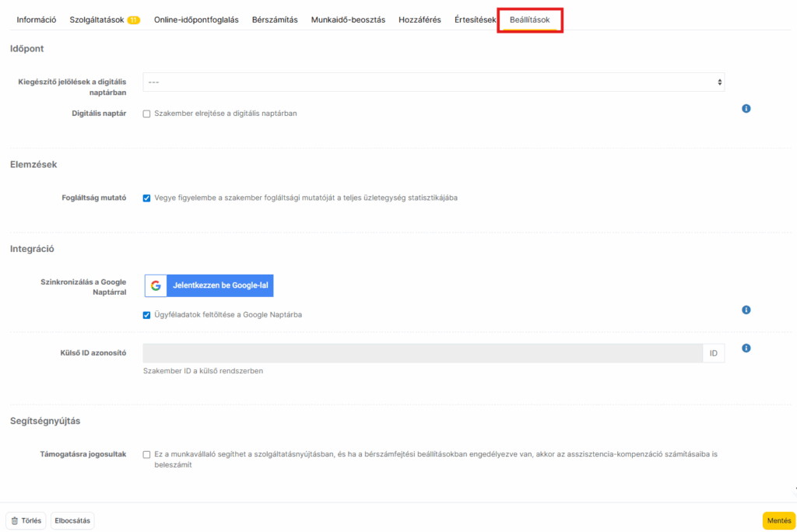Viewport: 797px width, 532px height.
Task: Open the Munkaidő-beosztás tab
Action: (348, 19)
